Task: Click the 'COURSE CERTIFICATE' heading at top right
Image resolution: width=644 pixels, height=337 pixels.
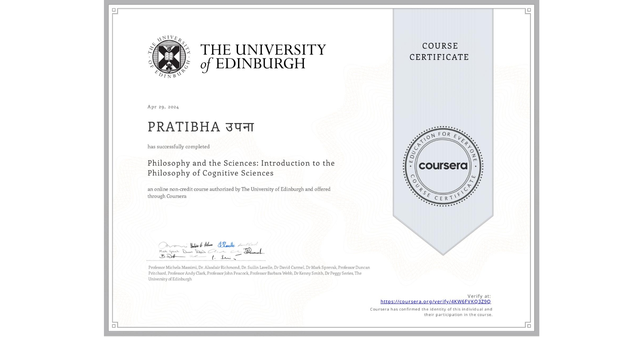Action: tap(440, 52)
